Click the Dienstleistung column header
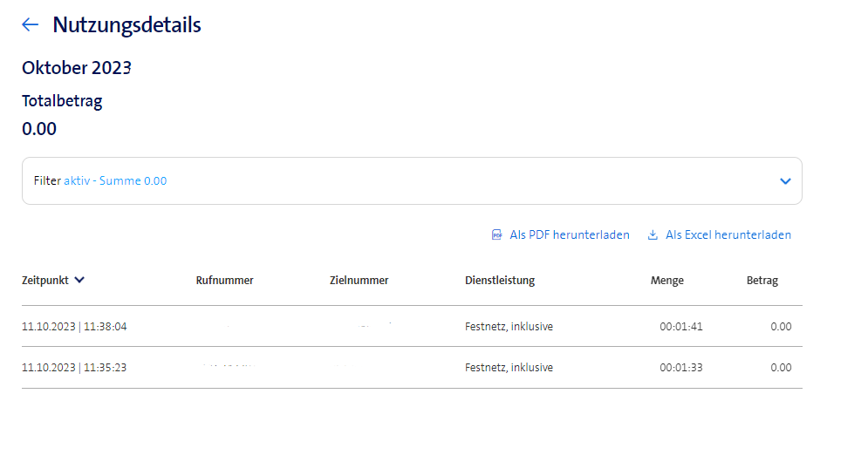The image size is (868, 475). 500,281
